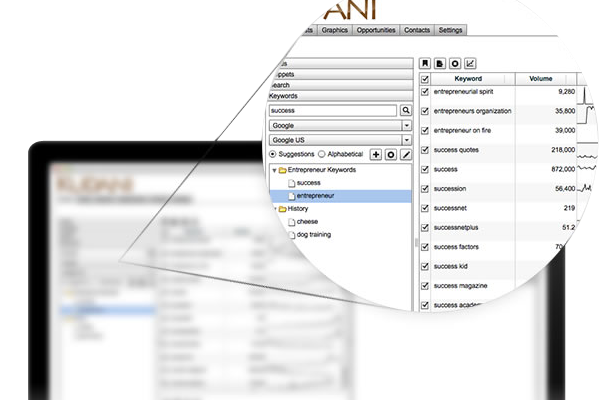Click the circle icon beside the plus button

[391, 154]
